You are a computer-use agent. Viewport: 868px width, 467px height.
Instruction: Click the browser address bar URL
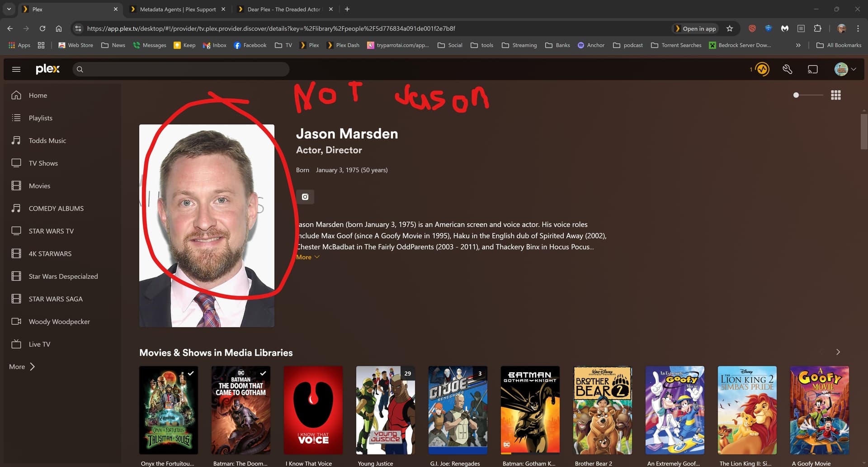pyautogui.click(x=271, y=29)
